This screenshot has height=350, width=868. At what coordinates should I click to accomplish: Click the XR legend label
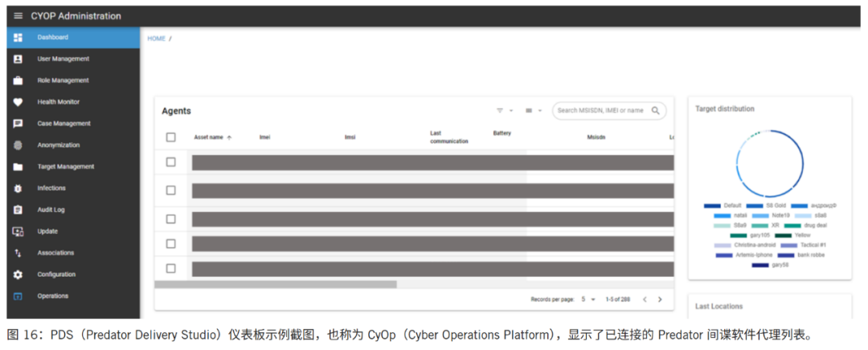tap(775, 226)
